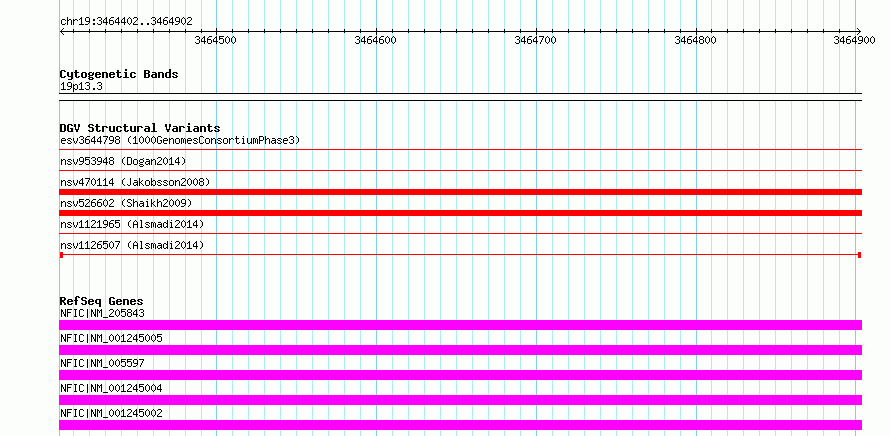Open variant nsv1126507 (Alsmadi2014)
The width and height of the screenshot is (890, 436).
coord(132,245)
